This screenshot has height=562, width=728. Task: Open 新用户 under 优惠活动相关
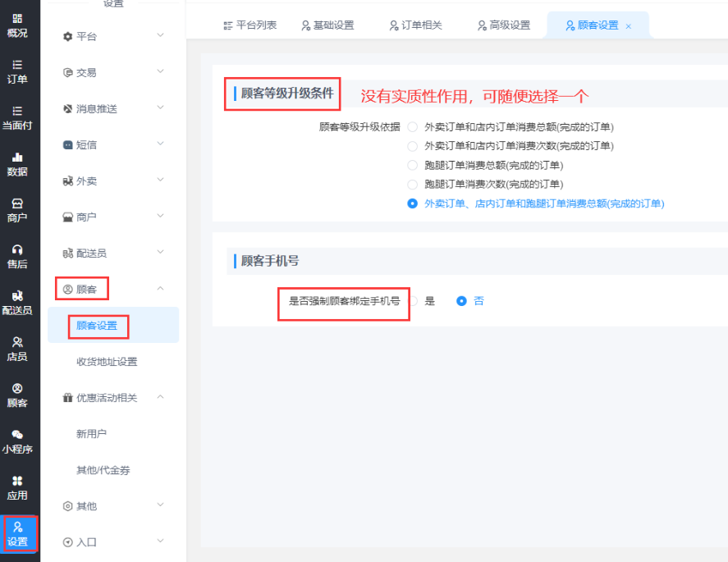click(91, 434)
